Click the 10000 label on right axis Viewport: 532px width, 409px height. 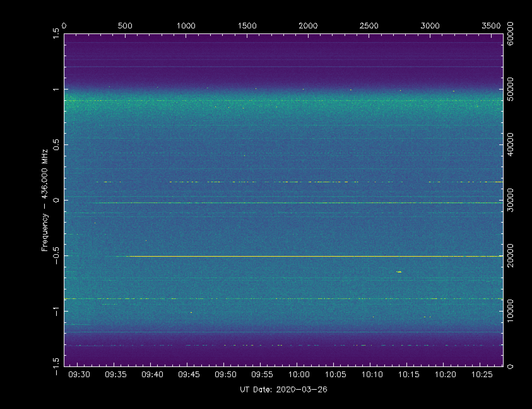click(510, 311)
